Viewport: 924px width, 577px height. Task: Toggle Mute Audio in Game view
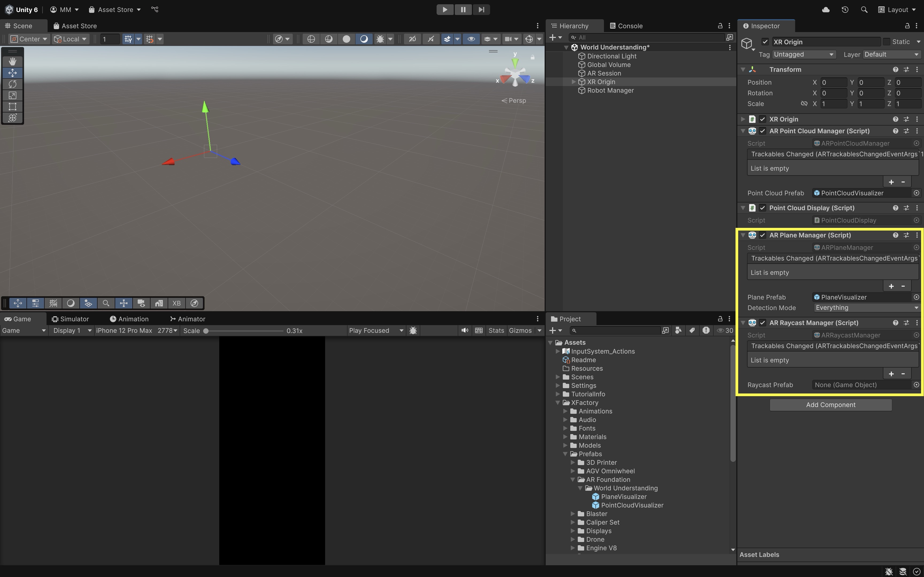(x=464, y=330)
